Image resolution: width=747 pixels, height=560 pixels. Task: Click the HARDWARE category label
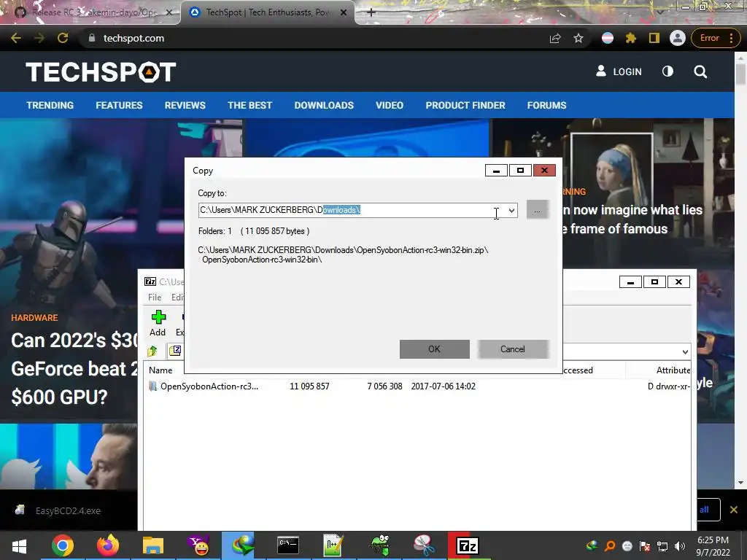(x=34, y=318)
